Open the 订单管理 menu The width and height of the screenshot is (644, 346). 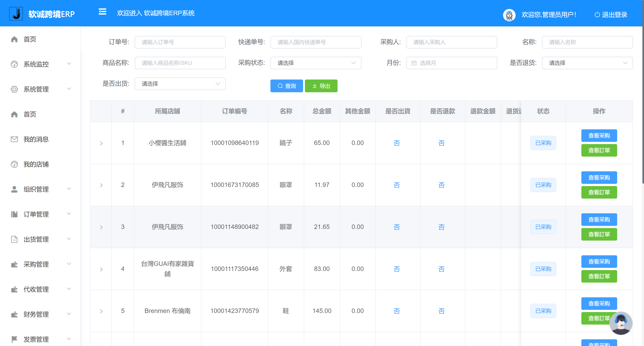click(x=40, y=214)
